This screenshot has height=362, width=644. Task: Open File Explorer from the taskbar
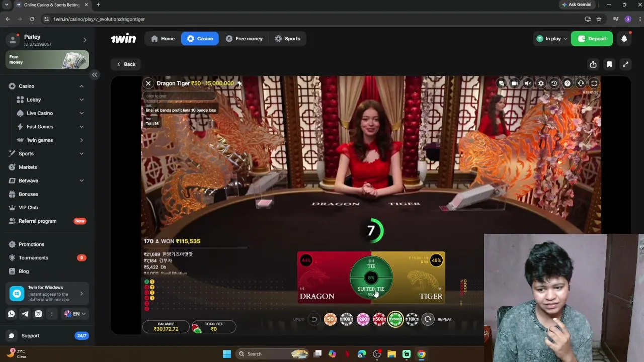click(391, 354)
